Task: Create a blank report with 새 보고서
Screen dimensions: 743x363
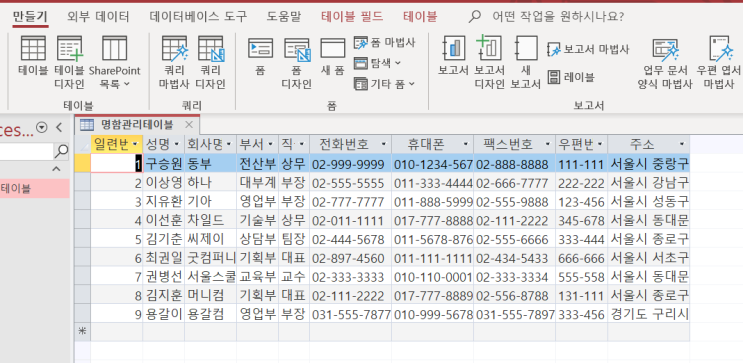Action: point(526,63)
